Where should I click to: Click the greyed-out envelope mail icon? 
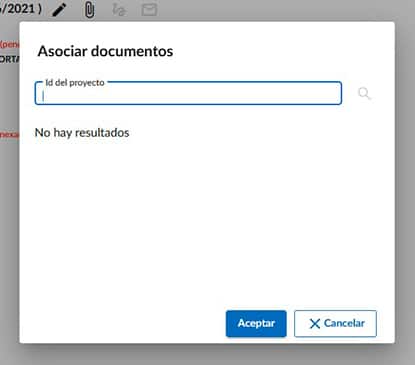(x=149, y=10)
